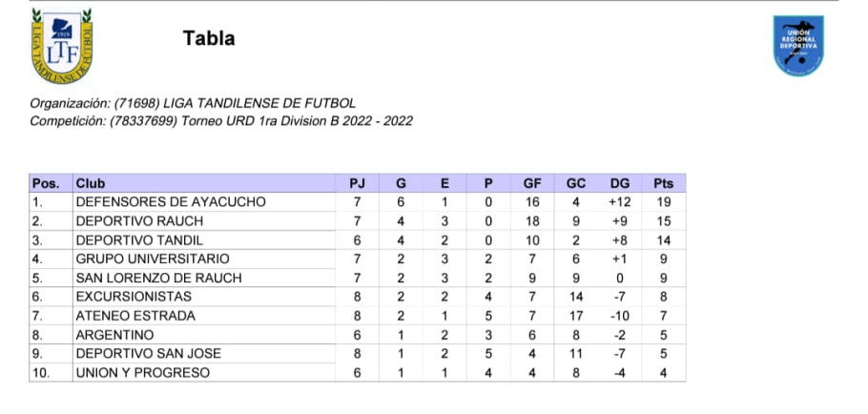
Task: Select DEPORTIVO SAN JOSE row
Action: (358, 354)
